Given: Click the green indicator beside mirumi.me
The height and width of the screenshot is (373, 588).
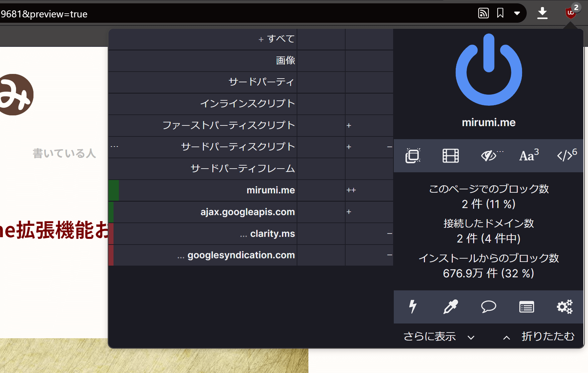Looking at the screenshot, I should (x=114, y=190).
